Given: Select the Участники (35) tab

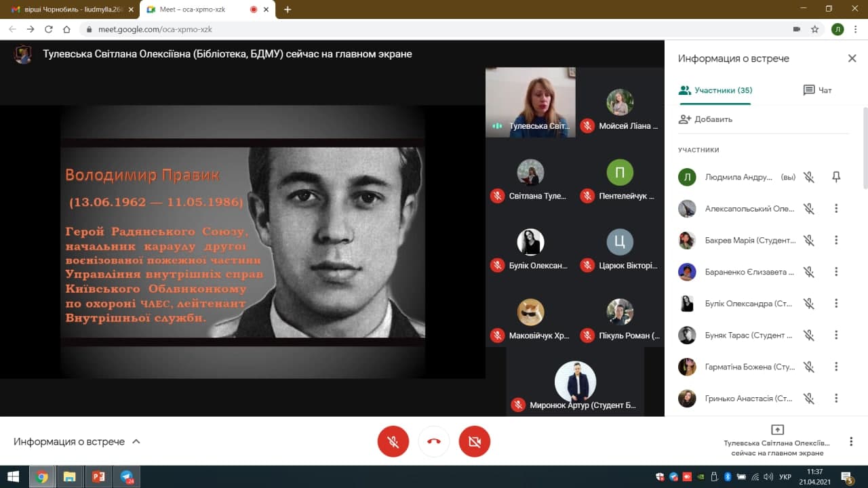Looking at the screenshot, I should [715, 90].
